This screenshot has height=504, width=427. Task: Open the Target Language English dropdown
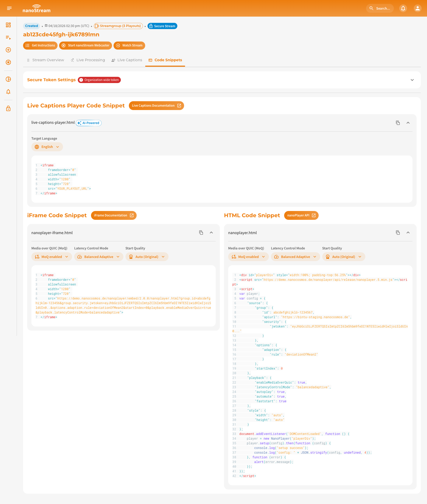(47, 147)
